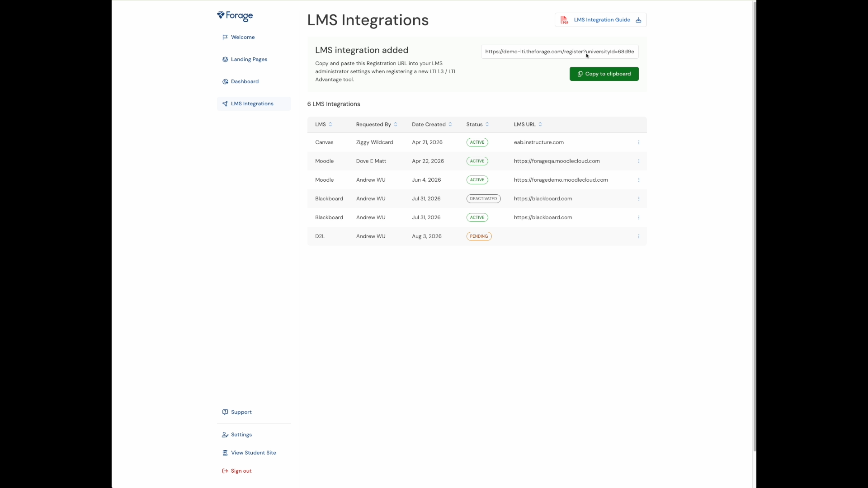Click Apr 22, 2026 date
This screenshot has width=868, height=488.
click(x=428, y=161)
